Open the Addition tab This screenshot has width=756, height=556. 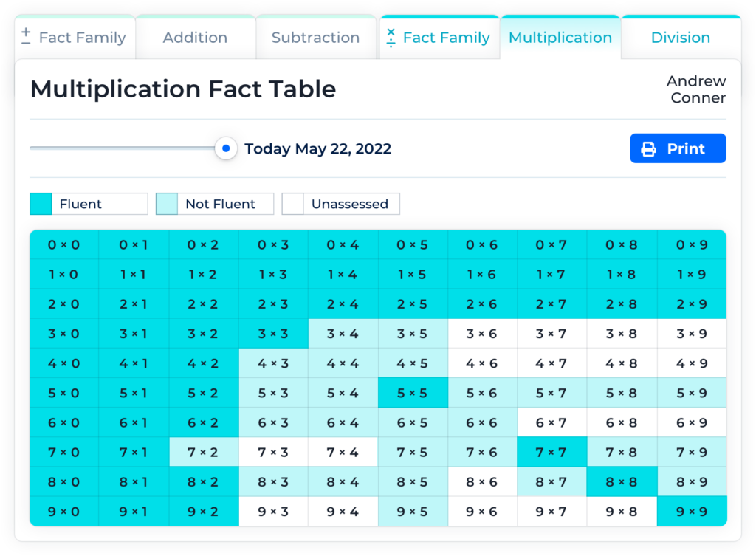[x=195, y=38]
